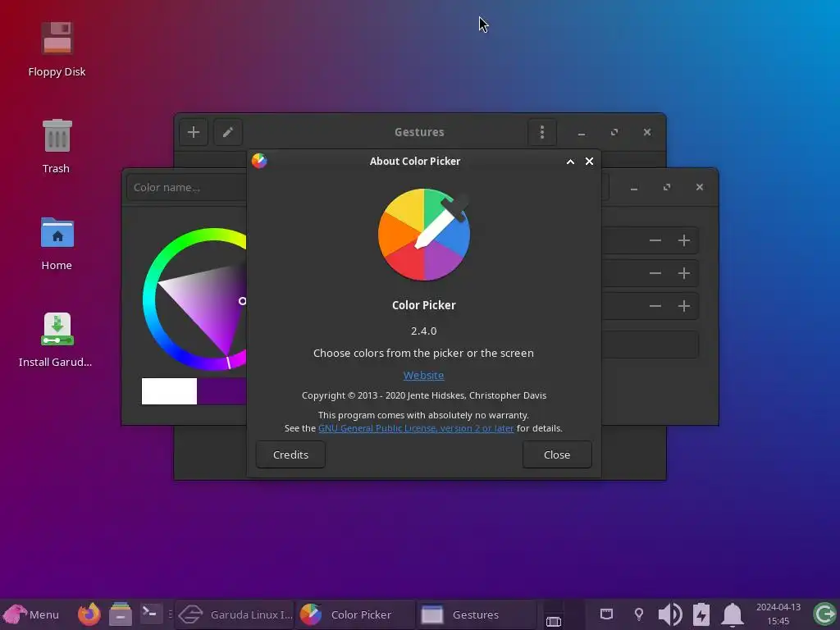Image resolution: width=840 pixels, height=630 pixels.
Task: Open the volume control in the tray
Action: (669, 614)
